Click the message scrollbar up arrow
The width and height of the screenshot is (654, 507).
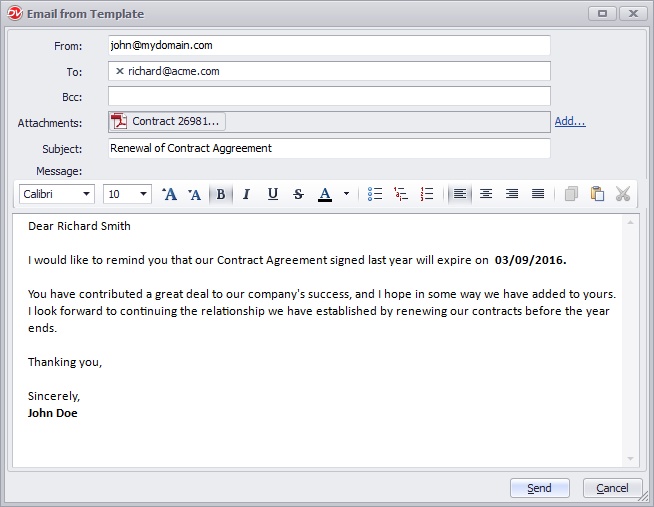pos(630,223)
